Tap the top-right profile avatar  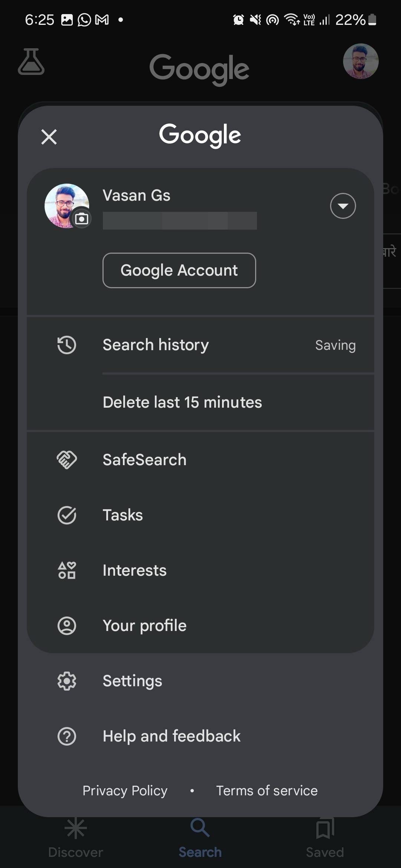pyautogui.click(x=361, y=62)
